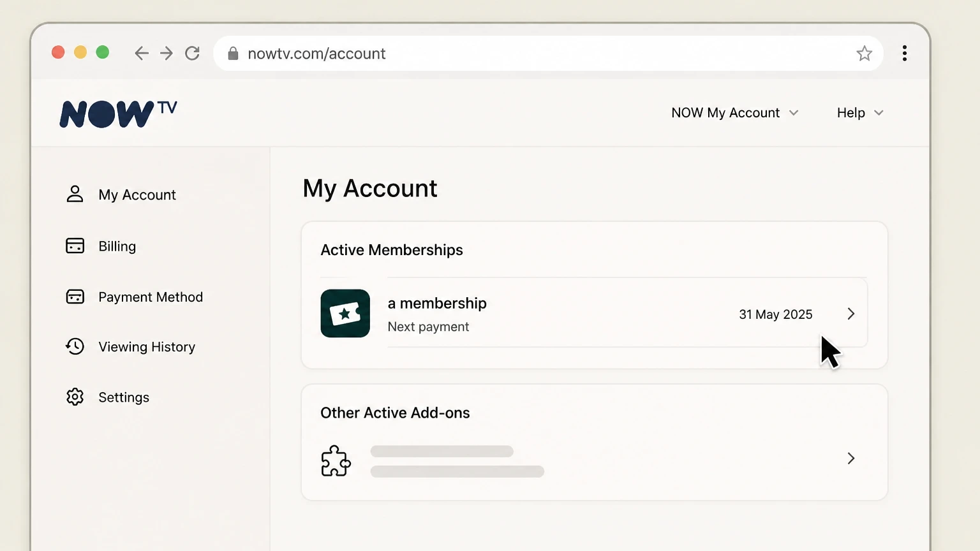This screenshot has width=980, height=551.
Task: Click the NOW TV logo
Action: (x=118, y=114)
